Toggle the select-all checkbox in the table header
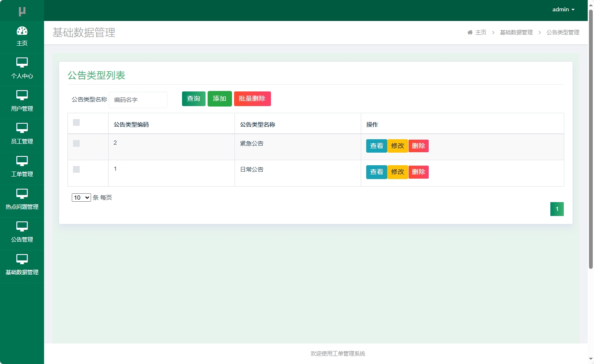The height and width of the screenshot is (364, 594). [x=76, y=122]
